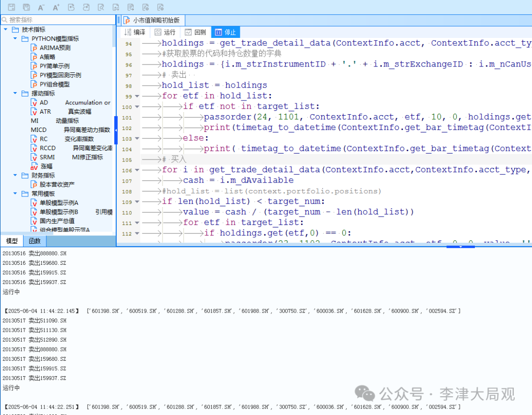Fold the code block at line 99

click(x=136, y=96)
